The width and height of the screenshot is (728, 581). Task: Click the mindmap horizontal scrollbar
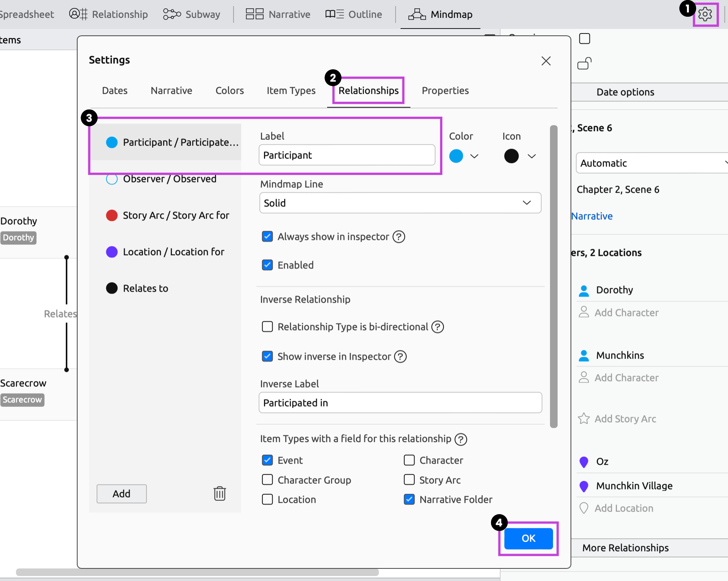(x=197, y=572)
